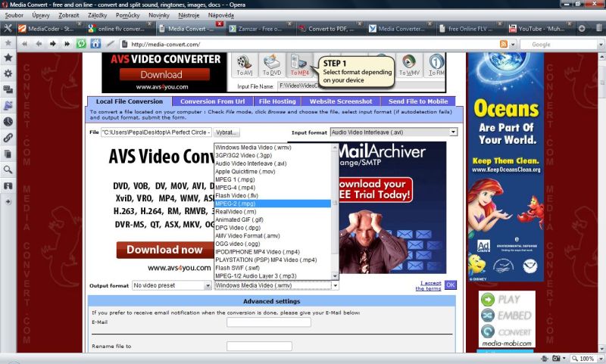The height and width of the screenshot is (364, 606).
Task: Switch to File Hosting tab
Action: coord(277,101)
